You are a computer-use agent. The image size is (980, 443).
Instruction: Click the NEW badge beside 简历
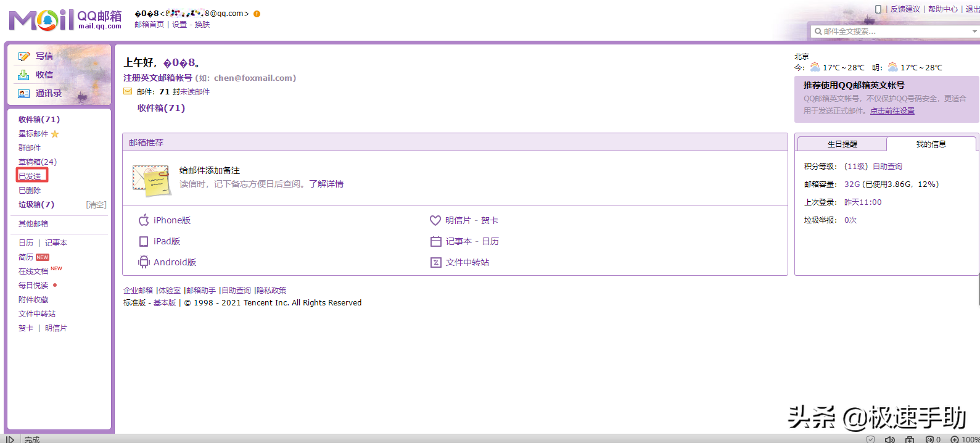pyautogui.click(x=43, y=257)
